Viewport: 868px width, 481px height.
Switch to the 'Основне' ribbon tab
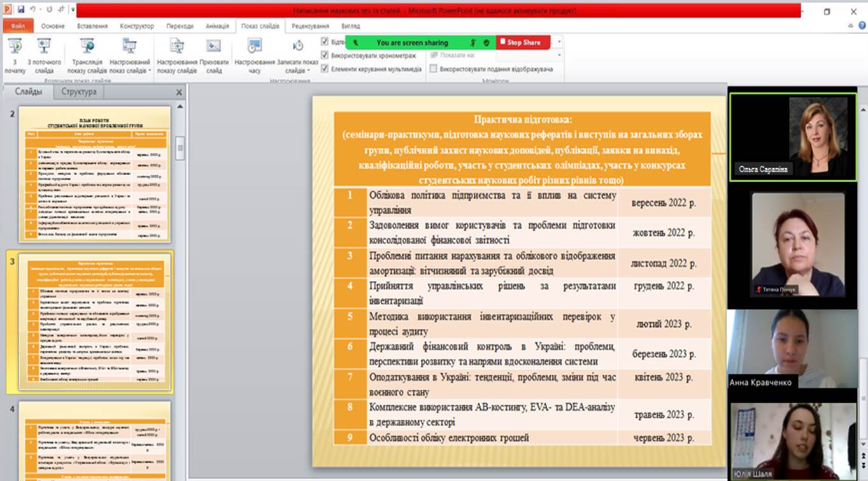(53, 26)
